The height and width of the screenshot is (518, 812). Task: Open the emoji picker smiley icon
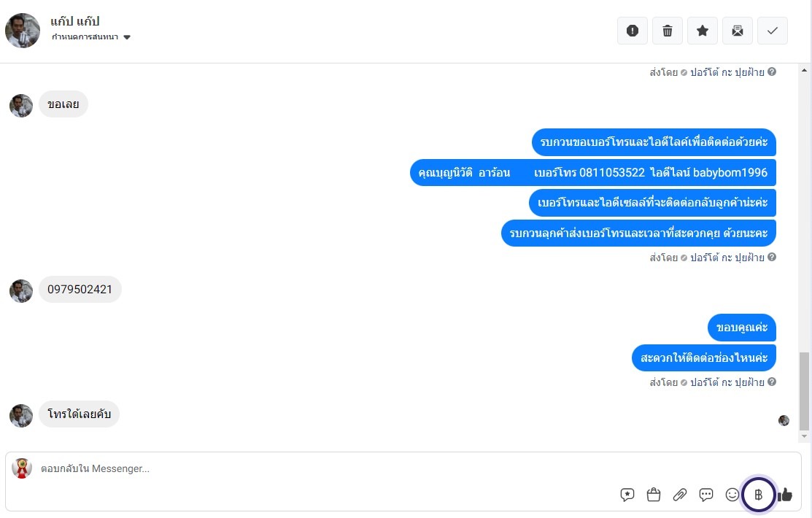[x=732, y=495]
